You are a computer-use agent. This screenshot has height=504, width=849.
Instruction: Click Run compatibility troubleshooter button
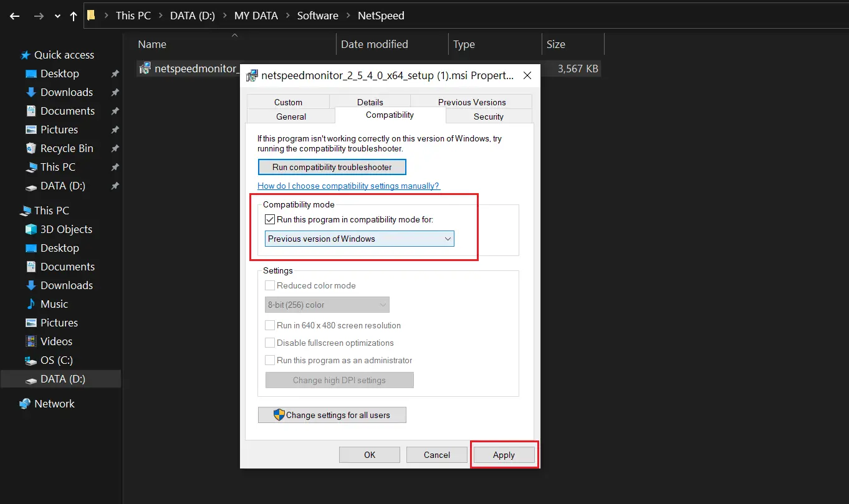pyautogui.click(x=332, y=167)
